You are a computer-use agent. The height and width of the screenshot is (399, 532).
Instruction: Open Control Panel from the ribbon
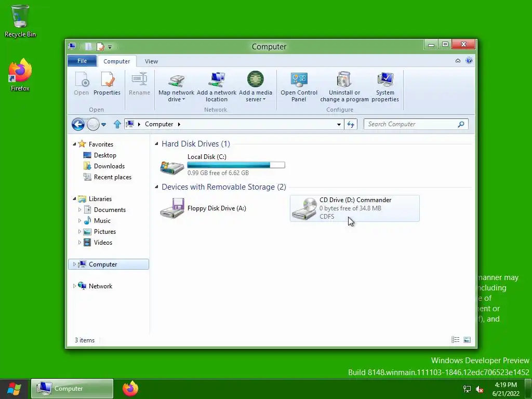pyautogui.click(x=299, y=87)
